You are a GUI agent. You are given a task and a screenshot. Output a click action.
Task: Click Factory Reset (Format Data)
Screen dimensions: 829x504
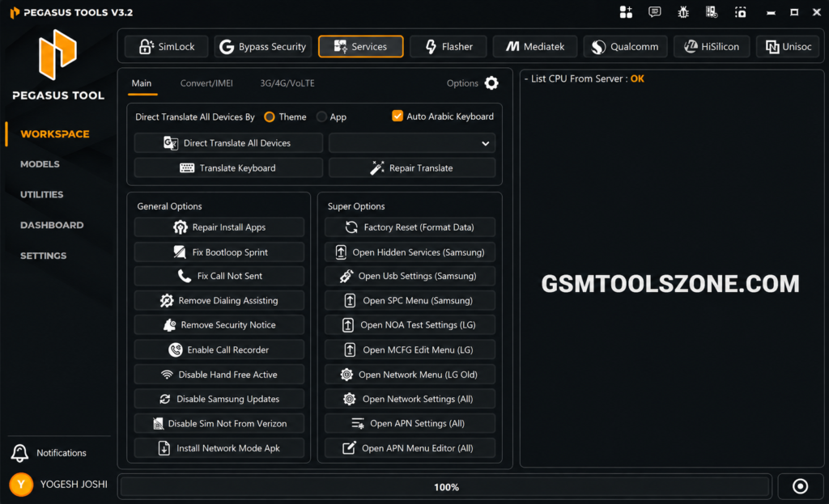[410, 227]
